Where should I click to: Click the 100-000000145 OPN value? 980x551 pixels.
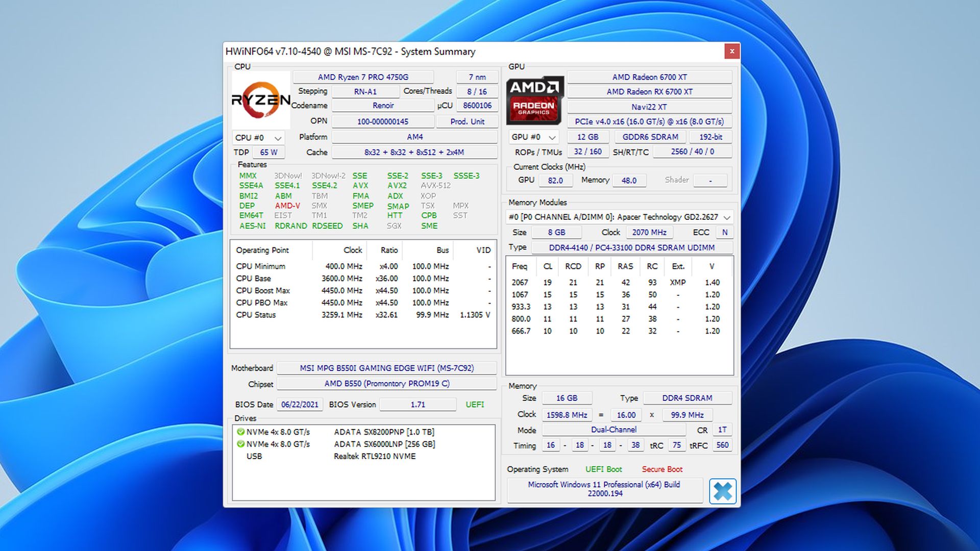tap(383, 121)
